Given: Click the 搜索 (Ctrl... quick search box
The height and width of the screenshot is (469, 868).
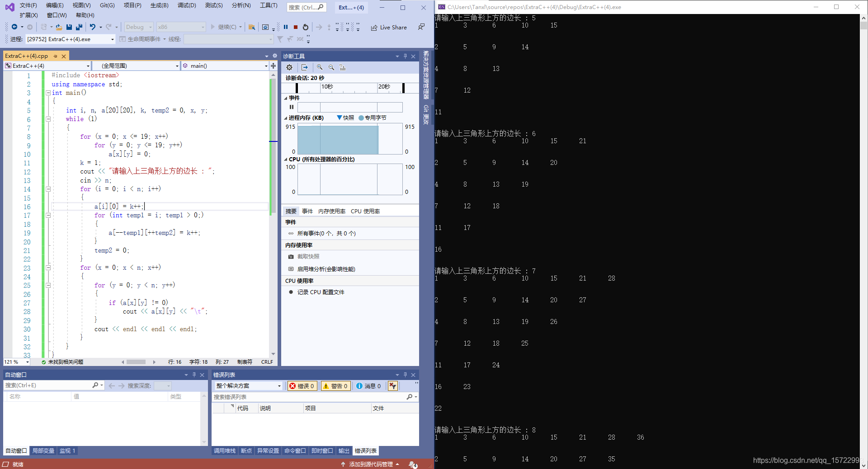Looking at the screenshot, I should click(x=306, y=7).
